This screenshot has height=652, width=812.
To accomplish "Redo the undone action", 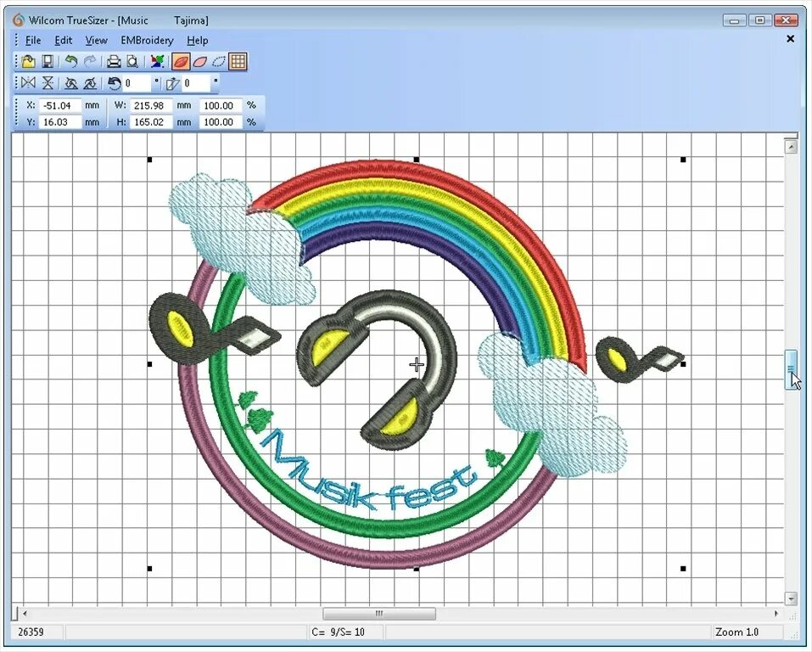I will [90, 62].
